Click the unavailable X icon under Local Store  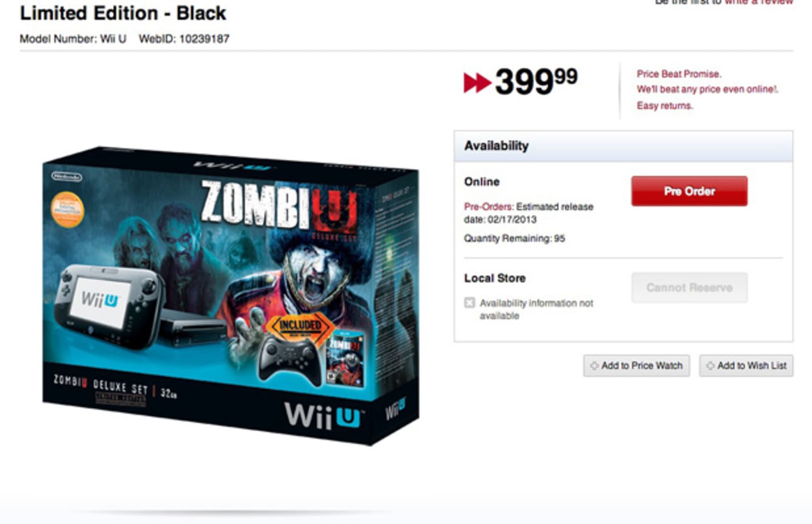pos(469,303)
